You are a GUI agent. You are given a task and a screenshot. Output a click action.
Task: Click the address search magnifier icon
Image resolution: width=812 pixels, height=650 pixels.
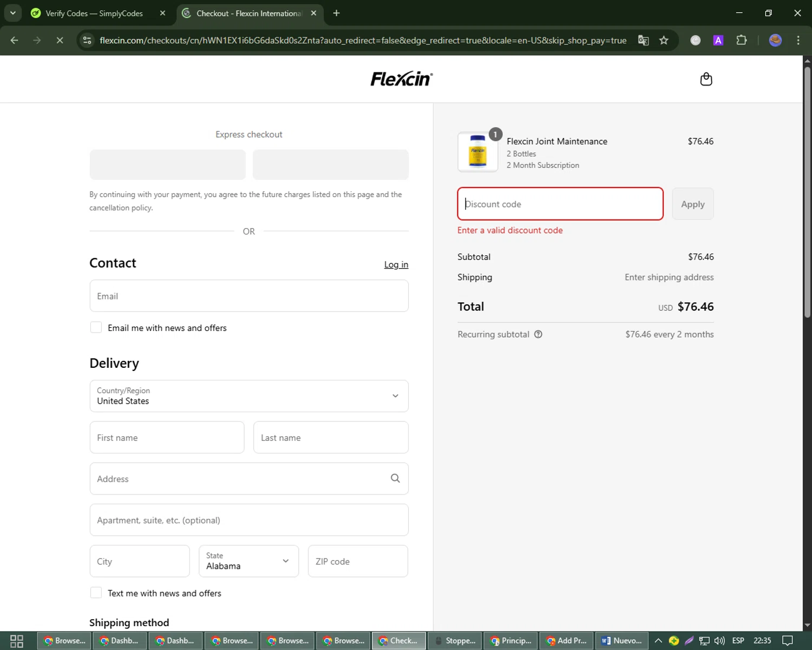tap(395, 478)
